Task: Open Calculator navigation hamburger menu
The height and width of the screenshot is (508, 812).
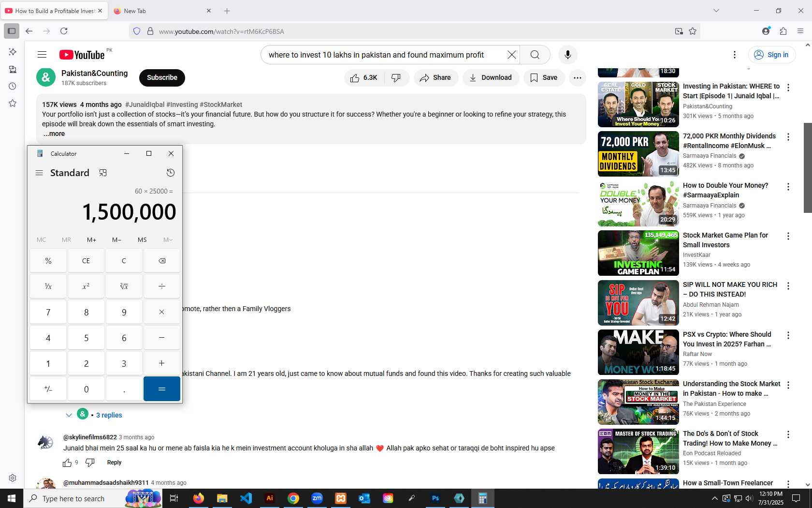Action: click(x=39, y=173)
